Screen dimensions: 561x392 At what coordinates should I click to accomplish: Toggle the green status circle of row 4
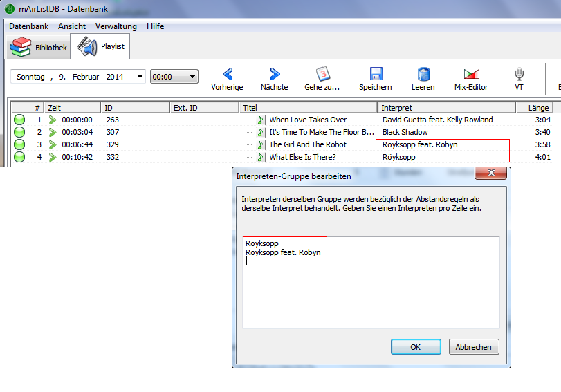pos(19,157)
